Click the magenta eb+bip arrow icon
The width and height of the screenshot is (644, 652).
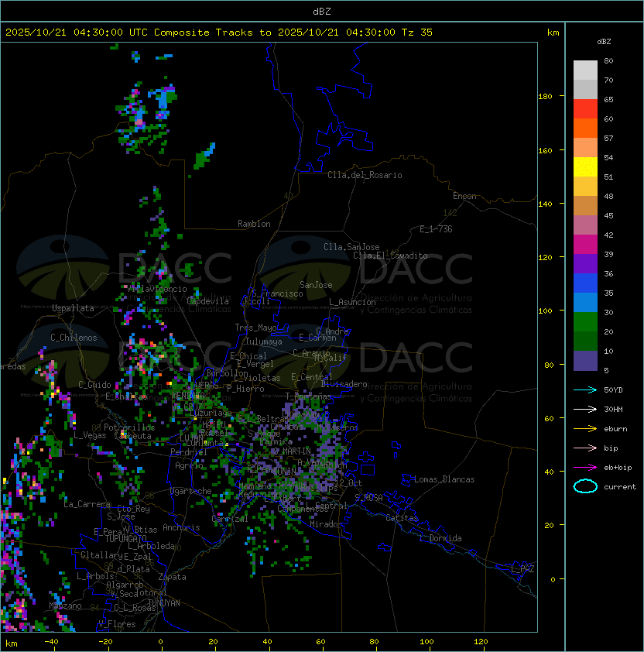(585, 468)
